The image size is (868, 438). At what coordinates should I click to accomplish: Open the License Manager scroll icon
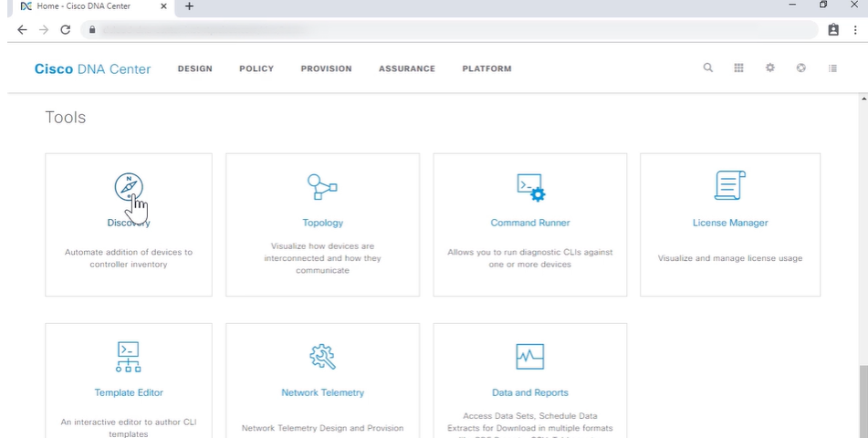(x=729, y=185)
